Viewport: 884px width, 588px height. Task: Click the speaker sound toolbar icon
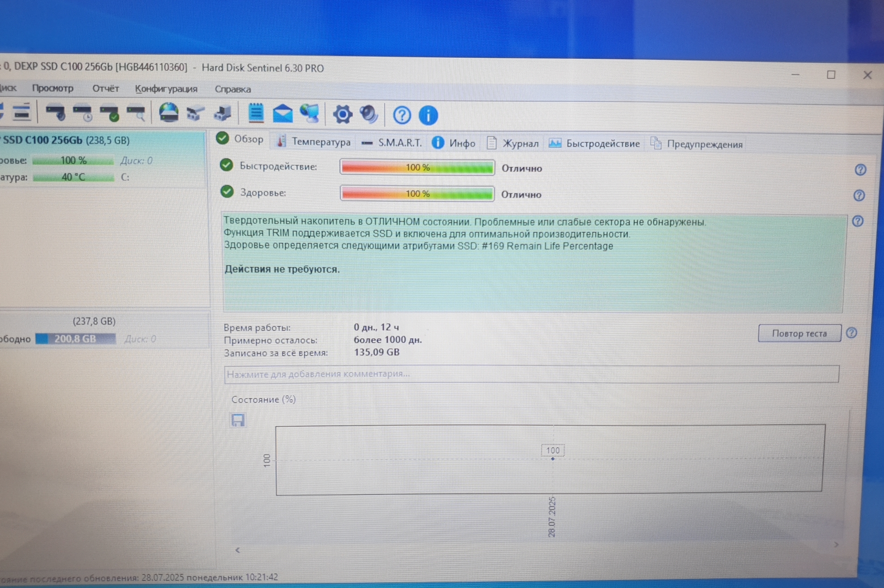[369, 114]
